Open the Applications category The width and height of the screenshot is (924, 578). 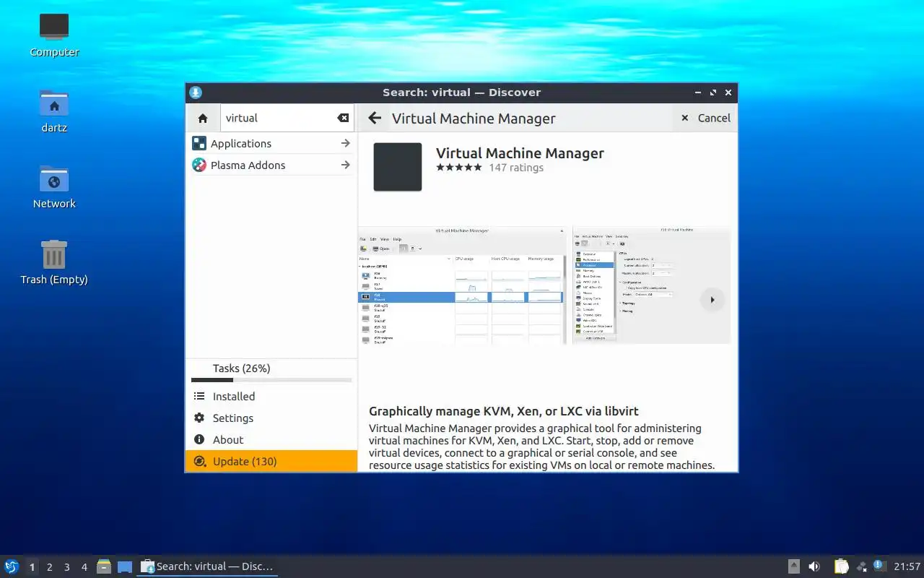coord(271,143)
